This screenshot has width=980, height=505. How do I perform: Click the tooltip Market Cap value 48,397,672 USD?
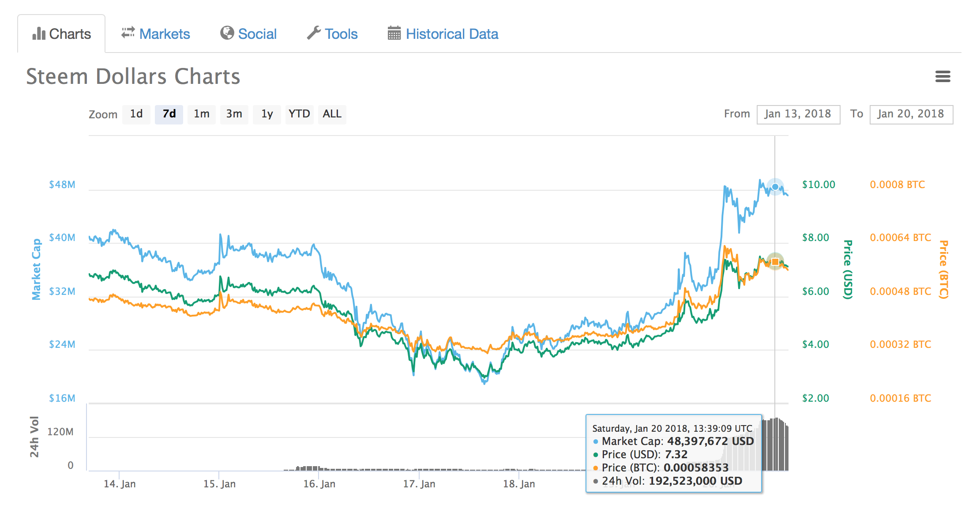(x=710, y=441)
